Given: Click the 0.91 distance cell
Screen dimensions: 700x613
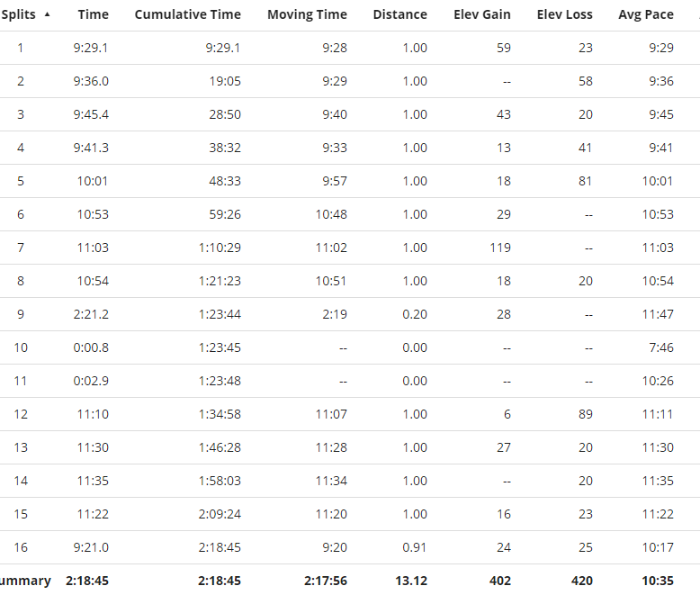Looking at the screenshot, I should coord(415,547).
